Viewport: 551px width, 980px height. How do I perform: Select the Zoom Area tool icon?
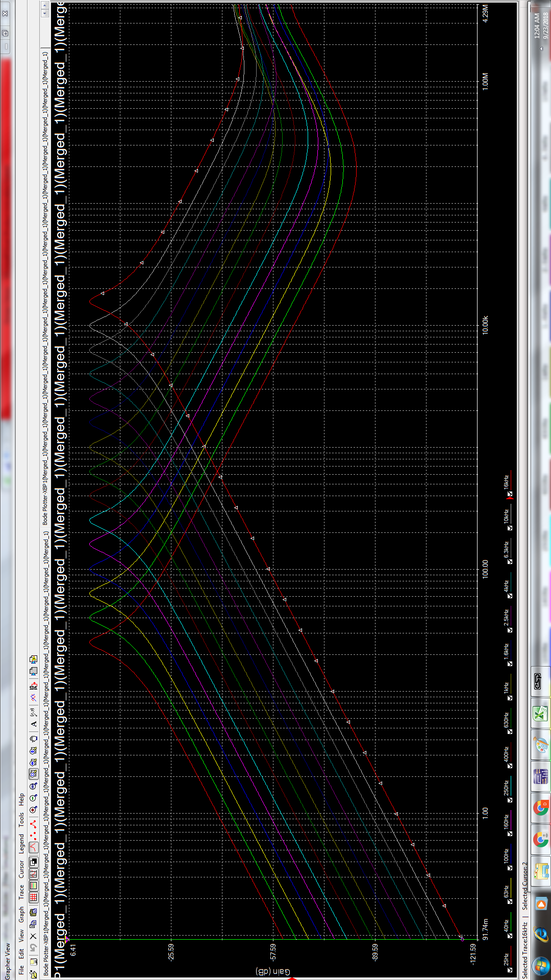(x=33, y=774)
